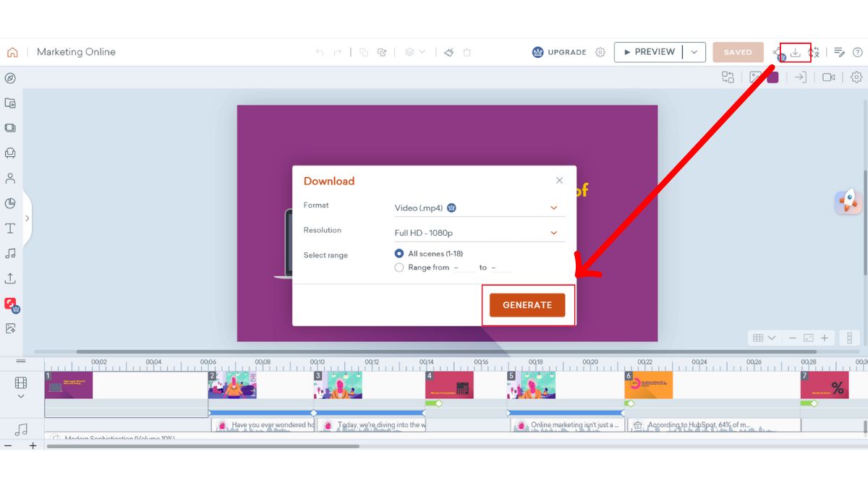Open the Preview button dropdown arrow
This screenshot has height=488, width=868.
coord(694,52)
